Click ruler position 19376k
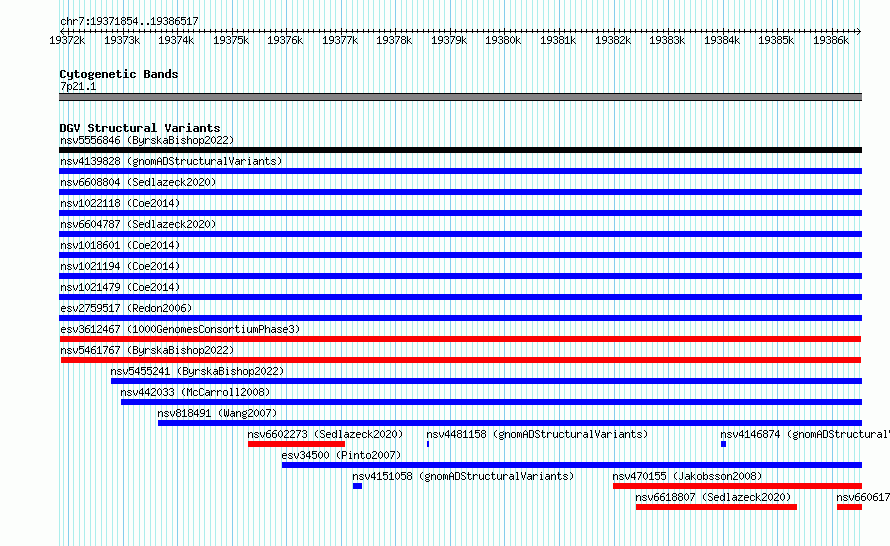This screenshot has width=890, height=546. [x=285, y=40]
